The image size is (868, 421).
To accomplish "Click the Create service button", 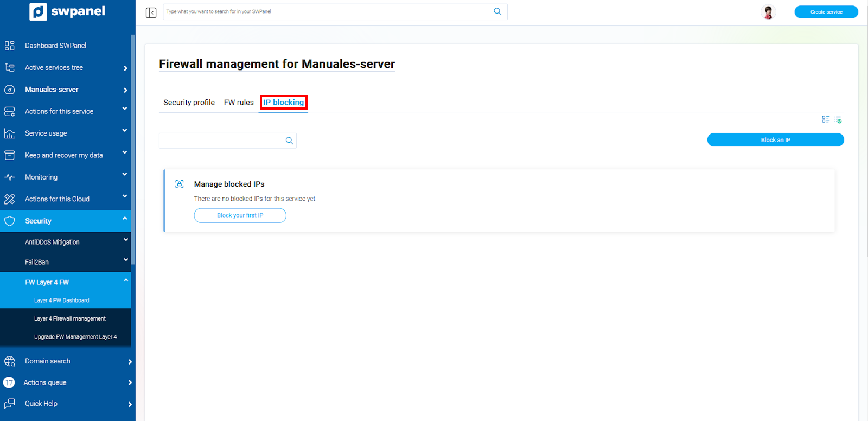I will pos(826,12).
